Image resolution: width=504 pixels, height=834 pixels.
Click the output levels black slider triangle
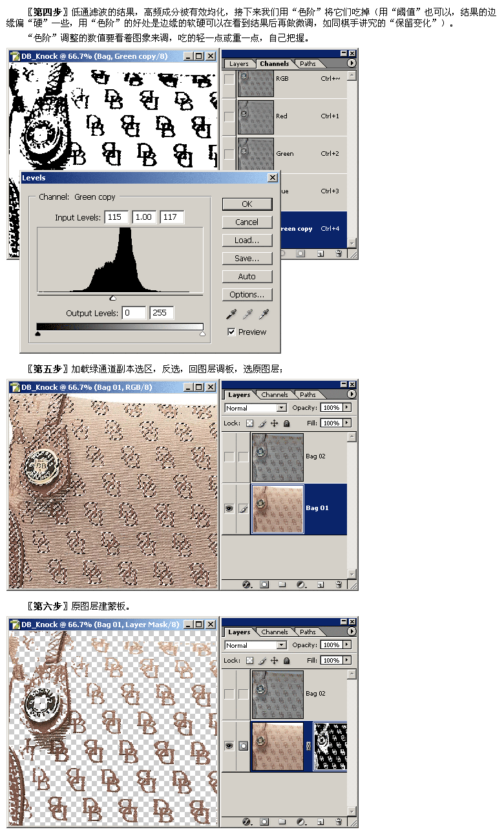point(37,334)
